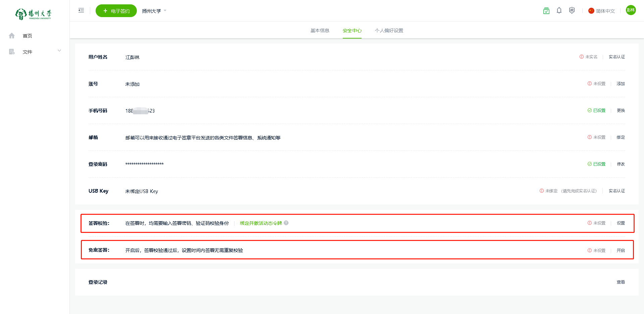
Task: Click 更换 to change phone number
Action: coord(621,111)
